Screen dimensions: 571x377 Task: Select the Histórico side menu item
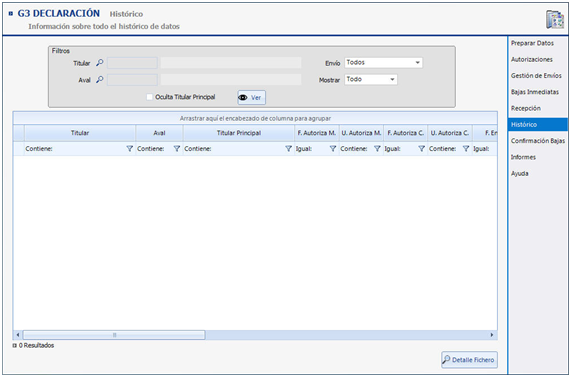[537, 125]
